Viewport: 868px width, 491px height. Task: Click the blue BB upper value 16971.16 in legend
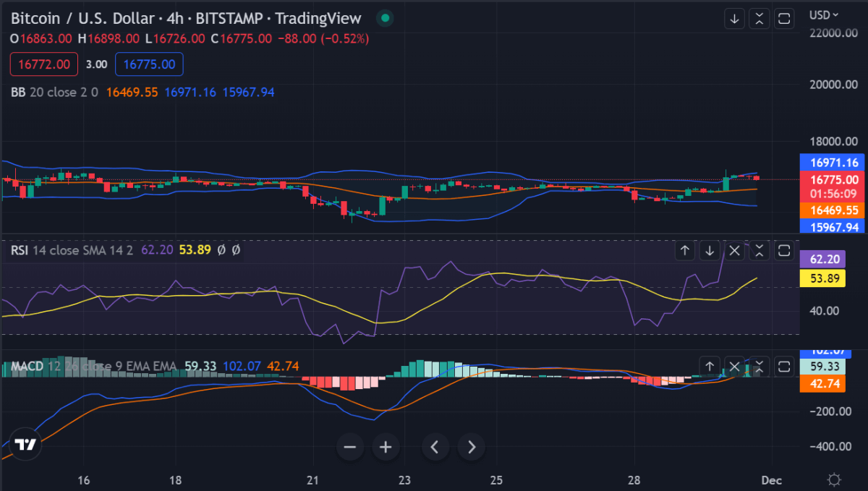point(190,92)
